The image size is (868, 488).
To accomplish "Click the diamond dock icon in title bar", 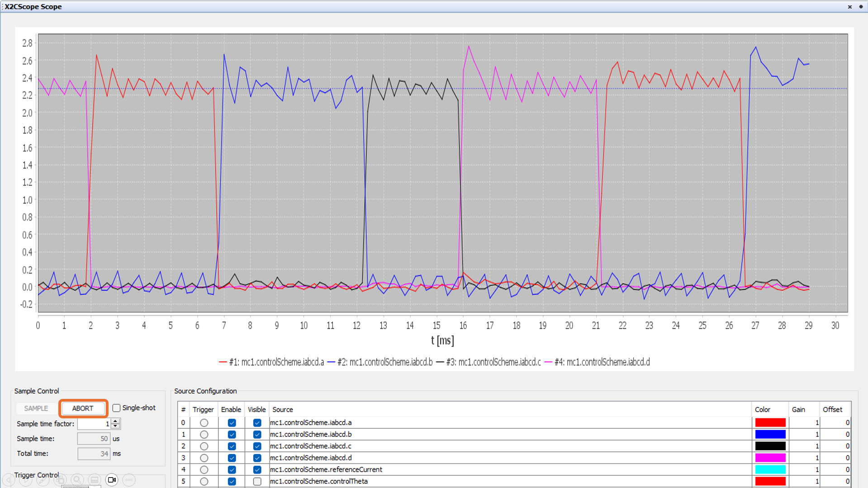I will click(x=861, y=7).
